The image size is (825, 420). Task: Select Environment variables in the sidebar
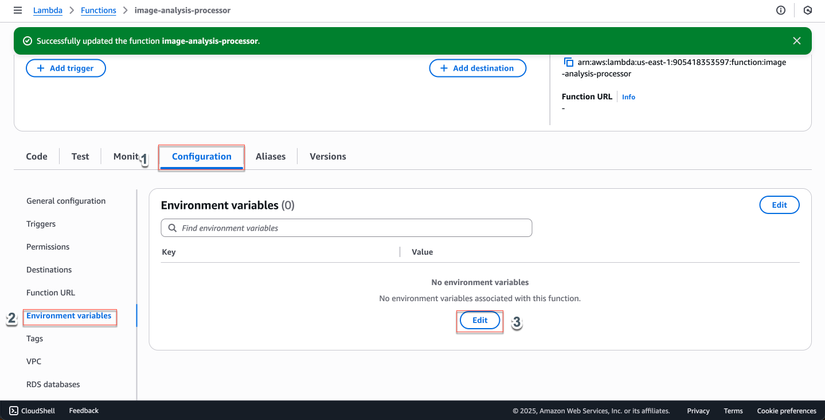click(69, 316)
